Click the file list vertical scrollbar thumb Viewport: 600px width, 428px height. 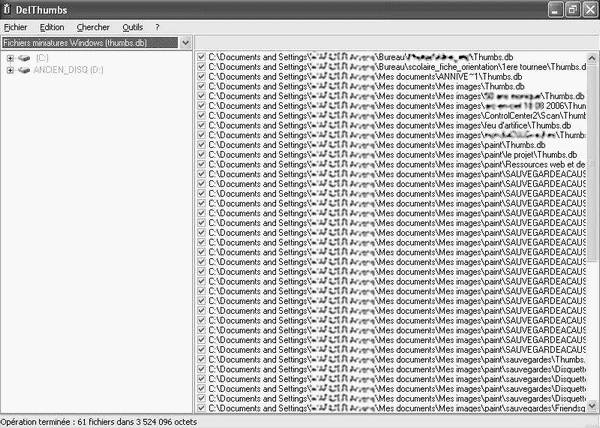592,163
